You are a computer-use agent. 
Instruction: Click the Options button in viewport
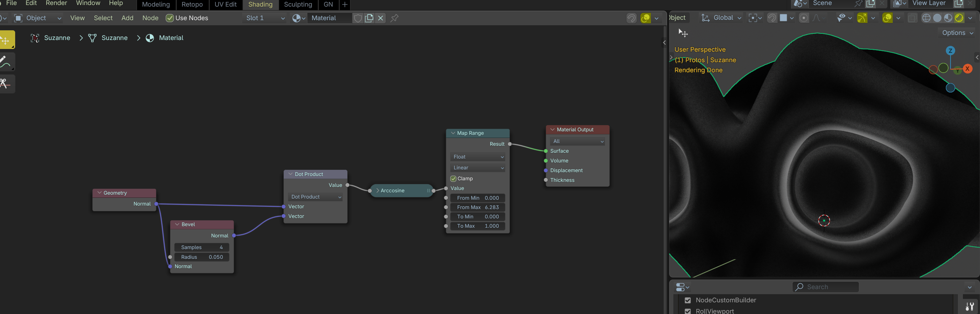click(x=957, y=33)
